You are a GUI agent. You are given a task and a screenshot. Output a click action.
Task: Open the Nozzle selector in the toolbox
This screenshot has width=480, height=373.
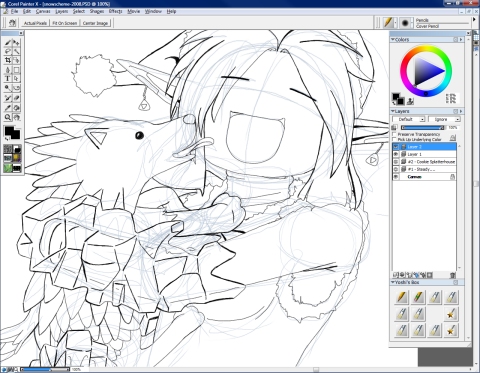(16, 168)
